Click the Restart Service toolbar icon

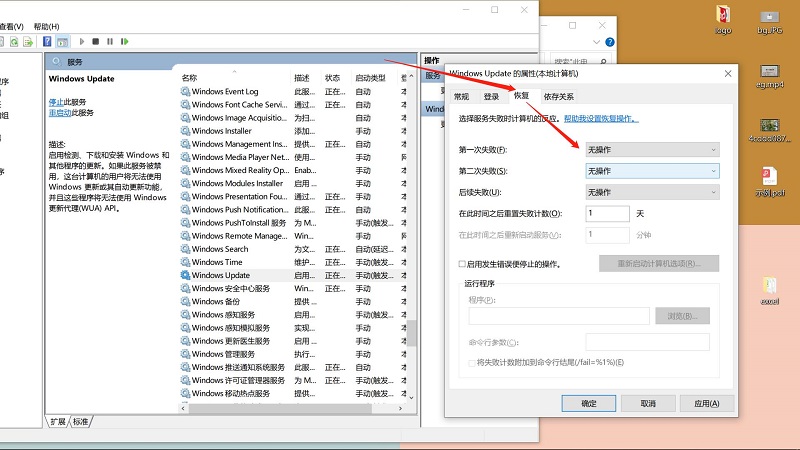tap(124, 41)
